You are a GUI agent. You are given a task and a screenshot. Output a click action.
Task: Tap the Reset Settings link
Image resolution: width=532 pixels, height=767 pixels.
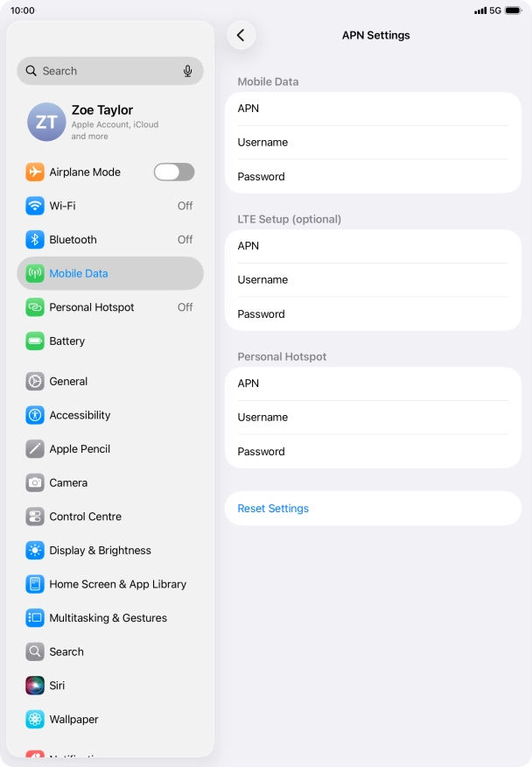coord(273,509)
